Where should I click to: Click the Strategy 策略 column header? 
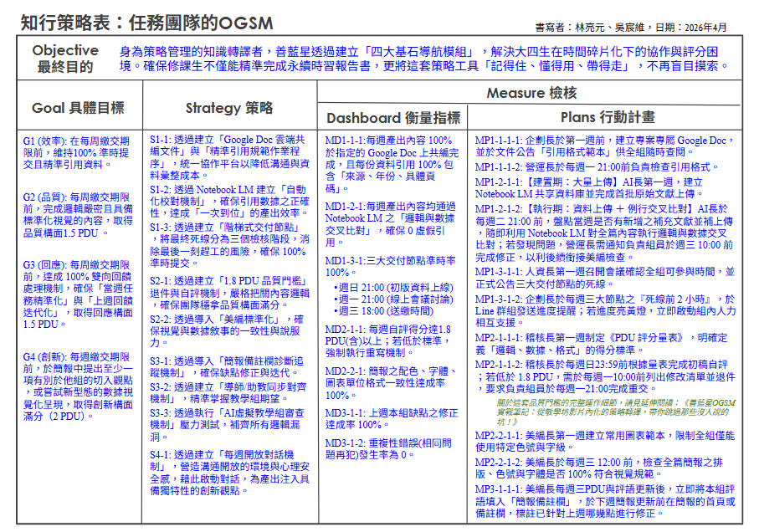(228, 108)
